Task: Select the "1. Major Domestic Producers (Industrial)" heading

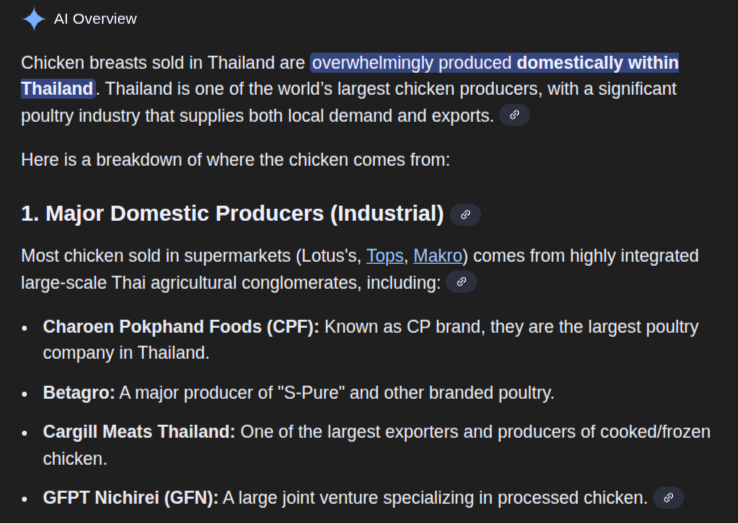Action: click(x=232, y=214)
